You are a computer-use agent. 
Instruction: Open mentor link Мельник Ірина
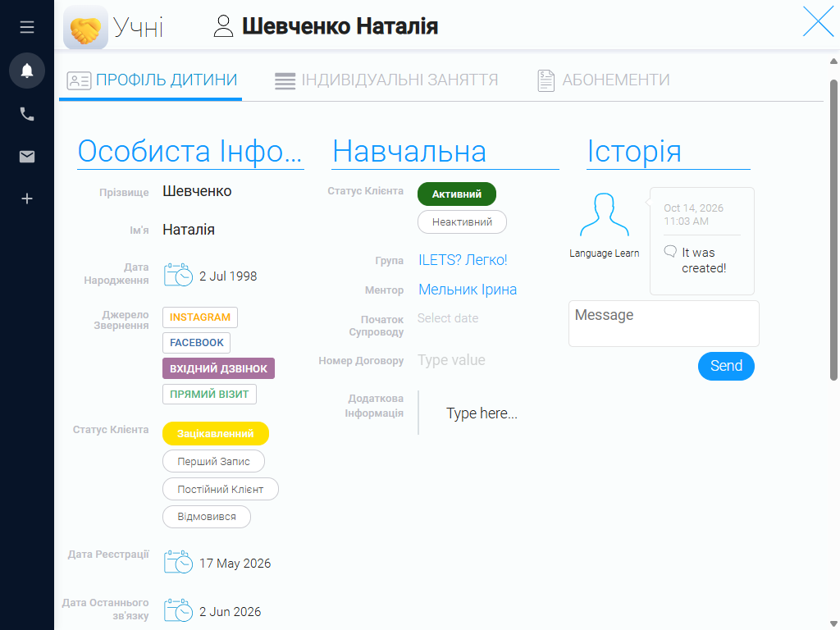[468, 290]
